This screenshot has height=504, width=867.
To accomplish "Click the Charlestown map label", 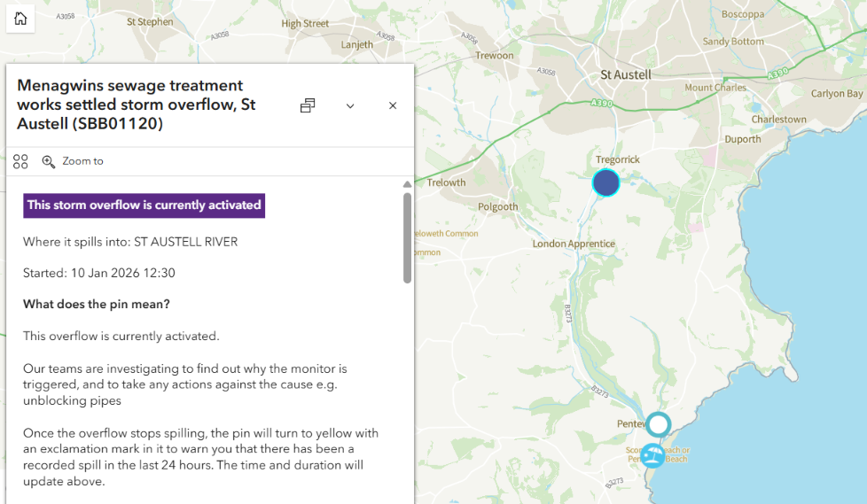I will pos(778,120).
